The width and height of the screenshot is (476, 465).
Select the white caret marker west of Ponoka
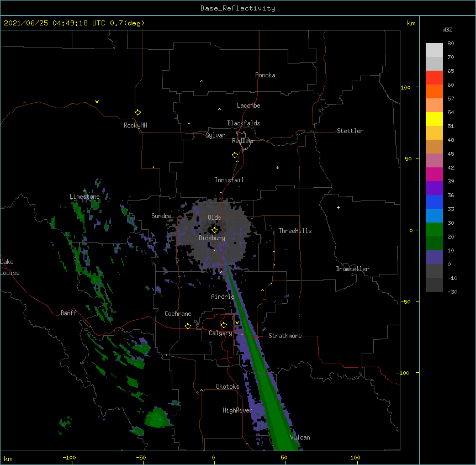click(202, 81)
